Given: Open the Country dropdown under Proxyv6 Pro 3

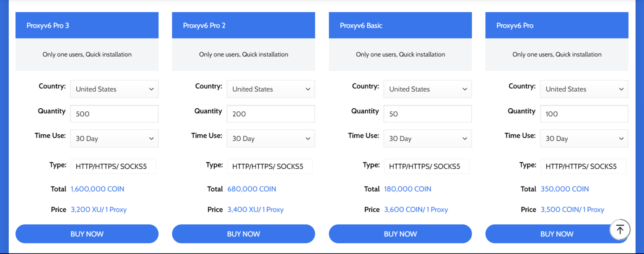Looking at the screenshot, I should pyautogui.click(x=114, y=89).
